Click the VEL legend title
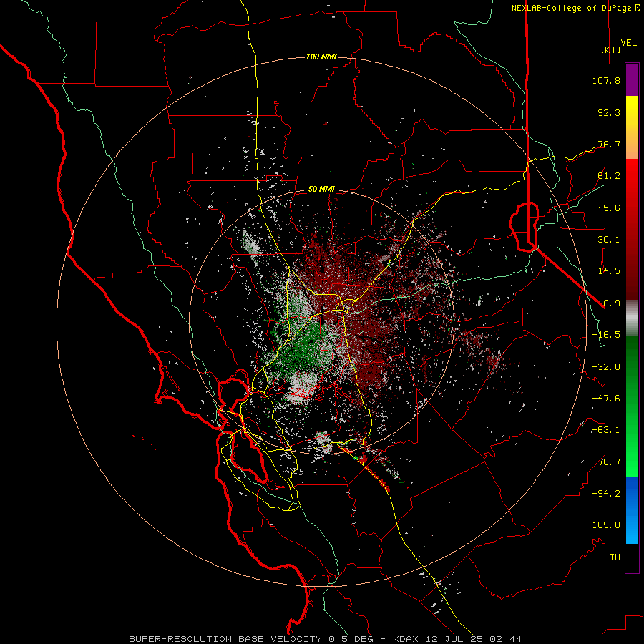644x644 pixels. pyautogui.click(x=629, y=43)
